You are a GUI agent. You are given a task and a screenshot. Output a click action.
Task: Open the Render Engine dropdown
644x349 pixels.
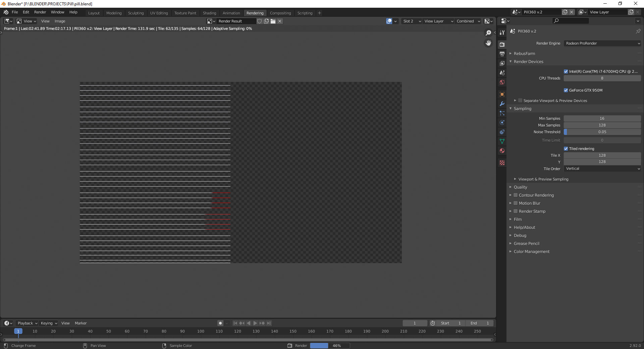pos(602,43)
